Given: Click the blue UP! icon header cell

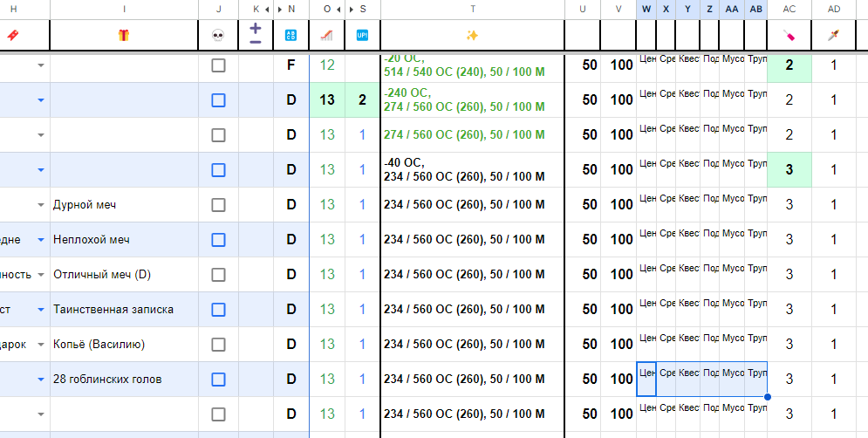Looking at the screenshot, I should click(x=362, y=36).
